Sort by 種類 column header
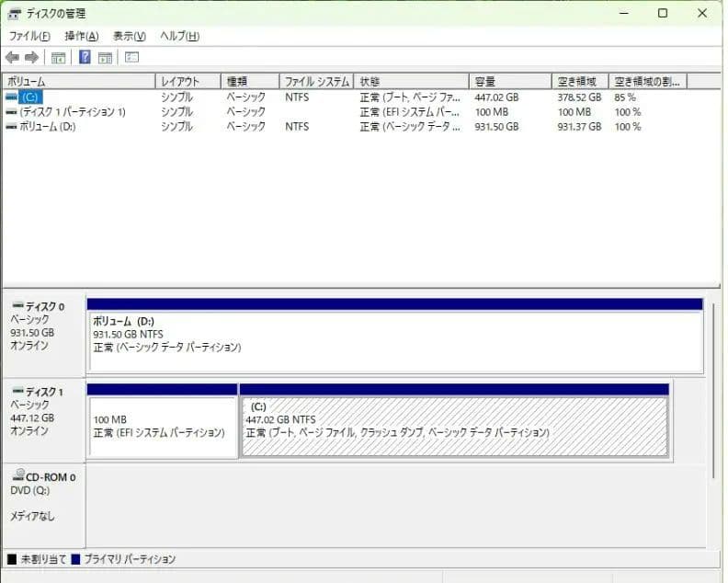This screenshot has height=583, width=728. pyautogui.click(x=250, y=82)
